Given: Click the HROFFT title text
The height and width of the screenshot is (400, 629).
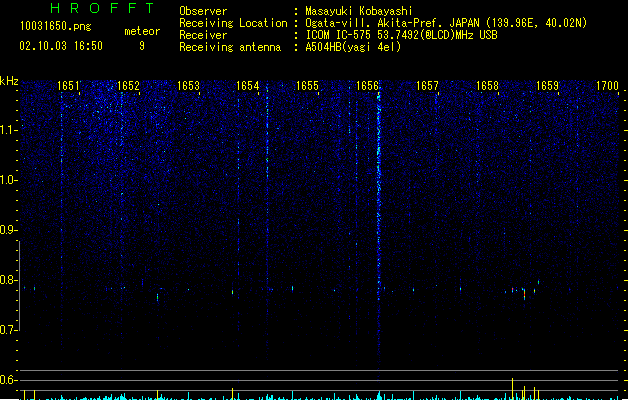Looking at the screenshot, I should click(x=102, y=8).
